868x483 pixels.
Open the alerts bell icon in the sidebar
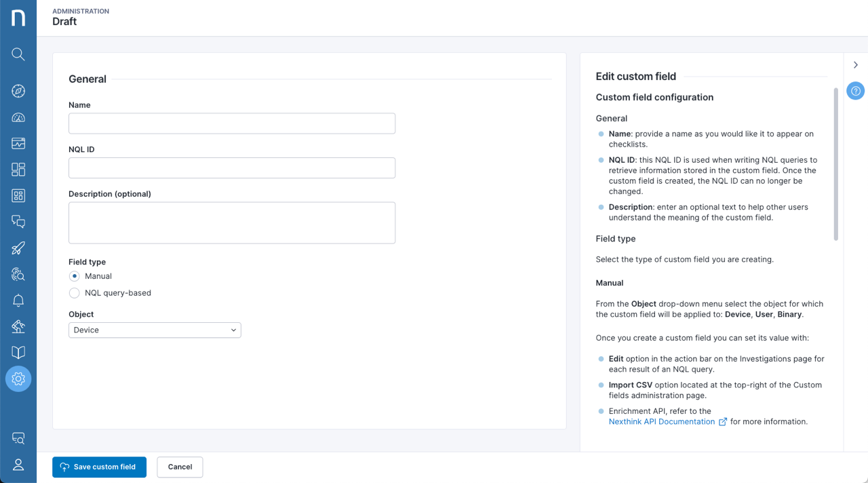(18, 300)
